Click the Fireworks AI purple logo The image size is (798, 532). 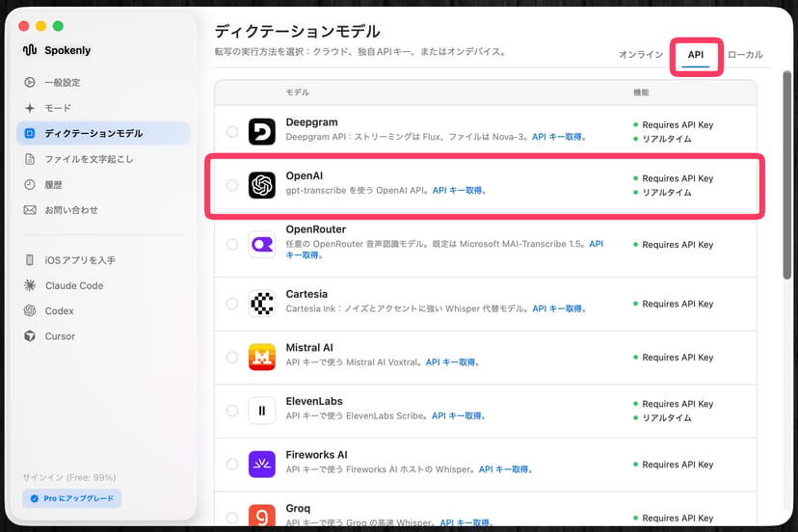(x=262, y=464)
